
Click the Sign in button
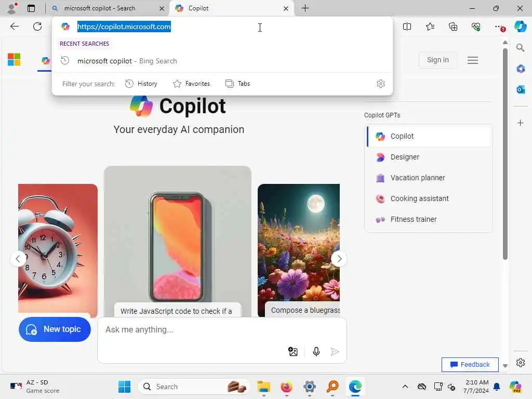coord(437,60)
